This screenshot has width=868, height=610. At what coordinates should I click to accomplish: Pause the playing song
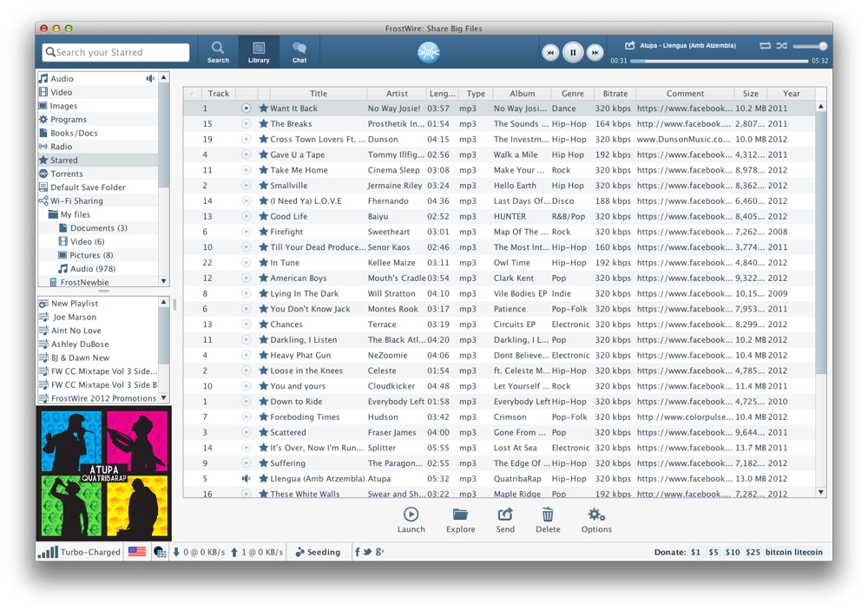click(573, 53)
